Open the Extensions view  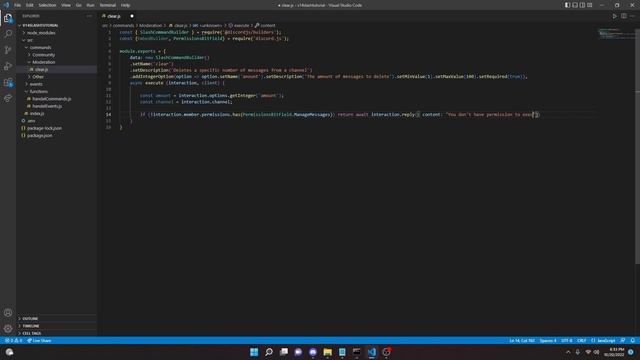tap(8, 82)
